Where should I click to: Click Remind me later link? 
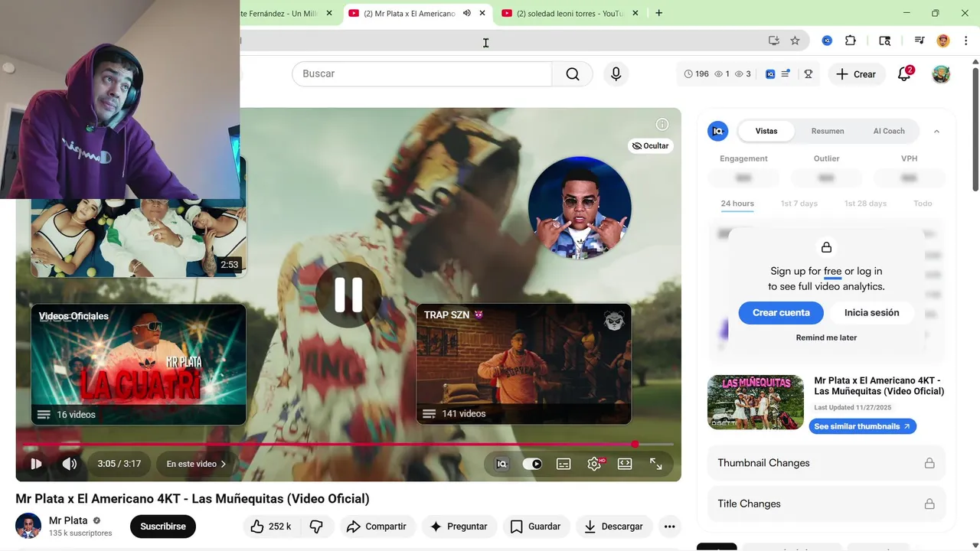826,337
